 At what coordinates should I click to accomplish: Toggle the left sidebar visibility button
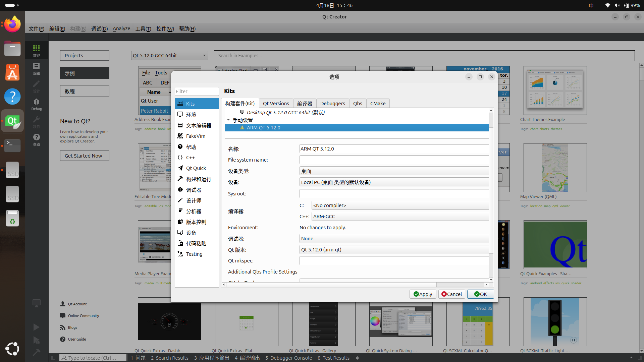(x=53, y=358)
